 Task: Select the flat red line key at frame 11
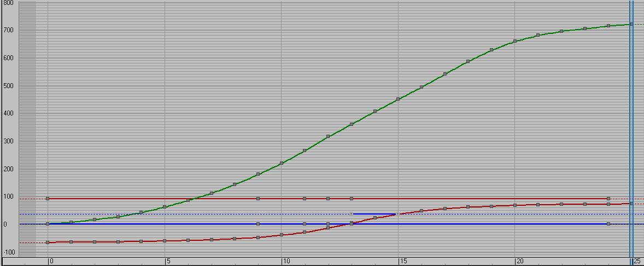coord(305,199)
